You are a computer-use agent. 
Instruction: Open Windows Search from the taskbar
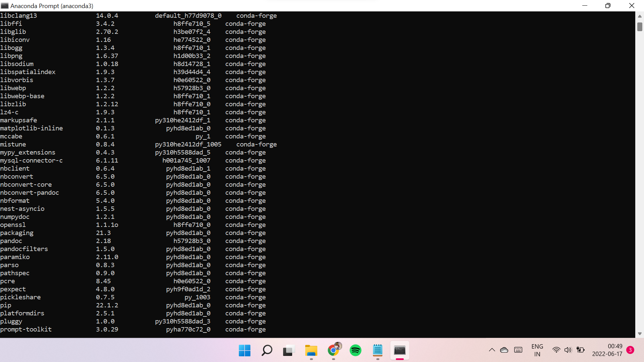point(267,351)
